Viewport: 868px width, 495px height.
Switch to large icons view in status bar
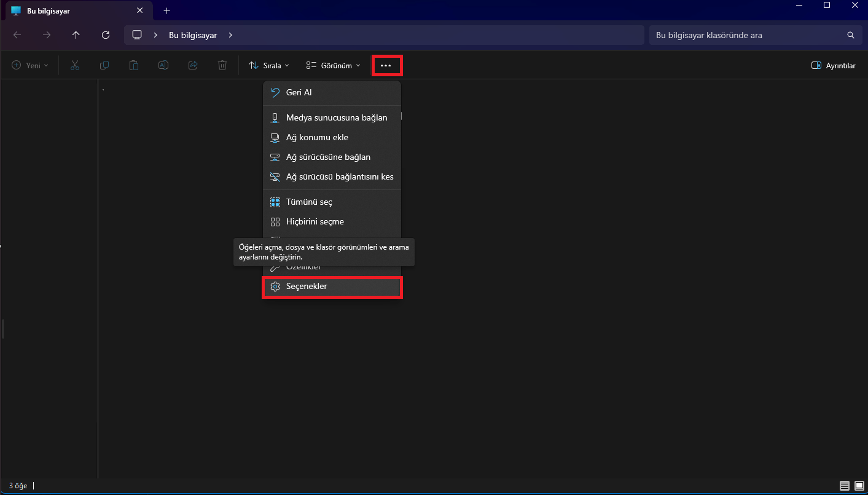(x=859, y=486)
